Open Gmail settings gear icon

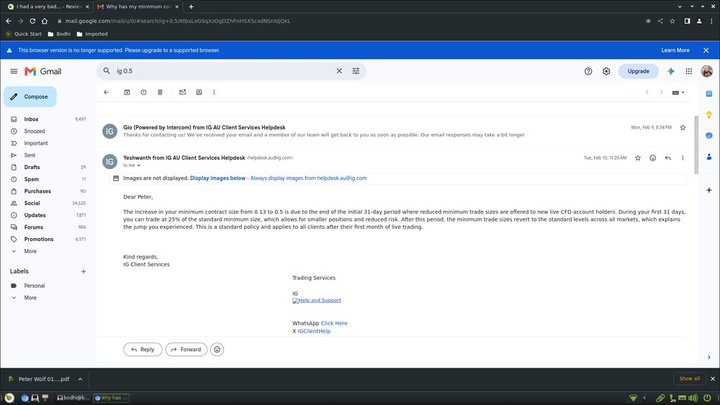606,71
